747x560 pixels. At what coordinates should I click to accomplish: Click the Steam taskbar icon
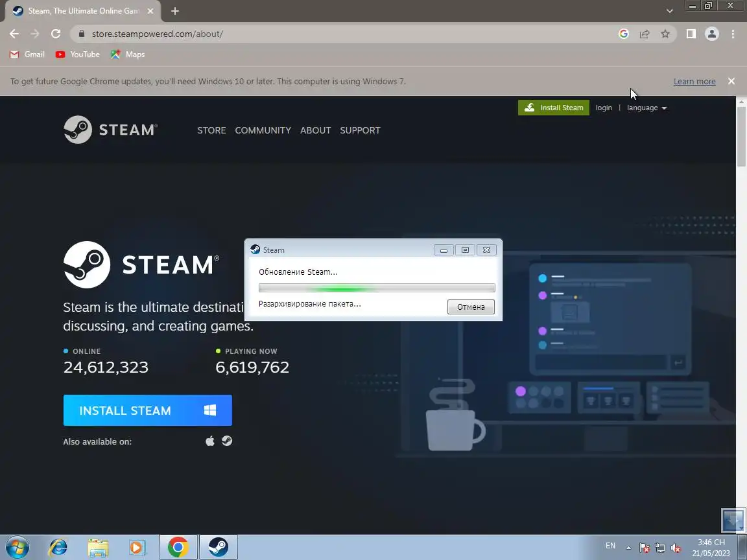point(218,548)
